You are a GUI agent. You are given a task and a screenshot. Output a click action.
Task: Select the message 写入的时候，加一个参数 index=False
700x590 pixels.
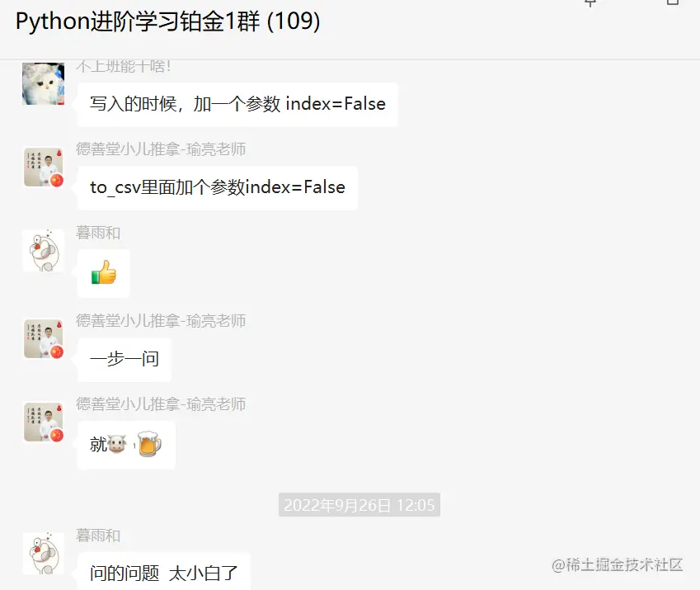(237, 104)
